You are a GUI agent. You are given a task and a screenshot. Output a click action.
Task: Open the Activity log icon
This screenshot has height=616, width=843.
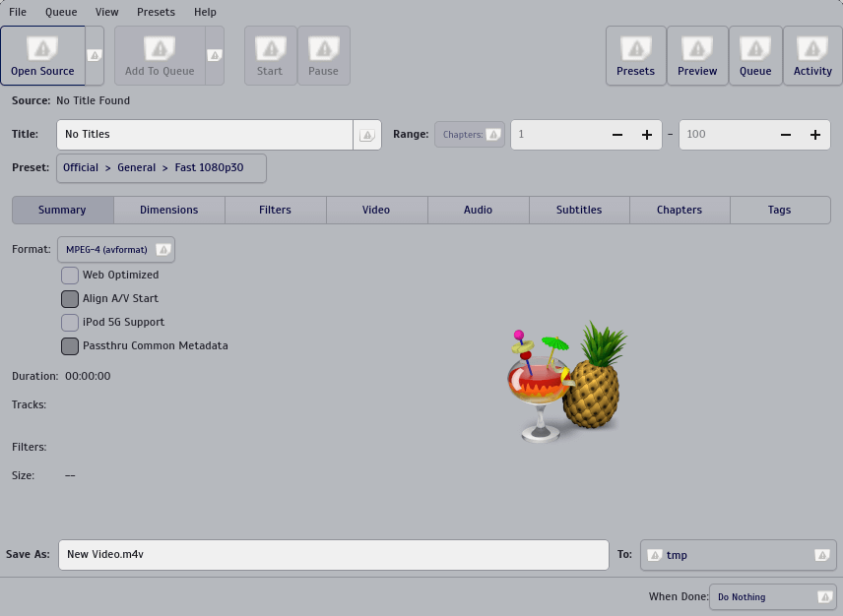pos(812,48)
